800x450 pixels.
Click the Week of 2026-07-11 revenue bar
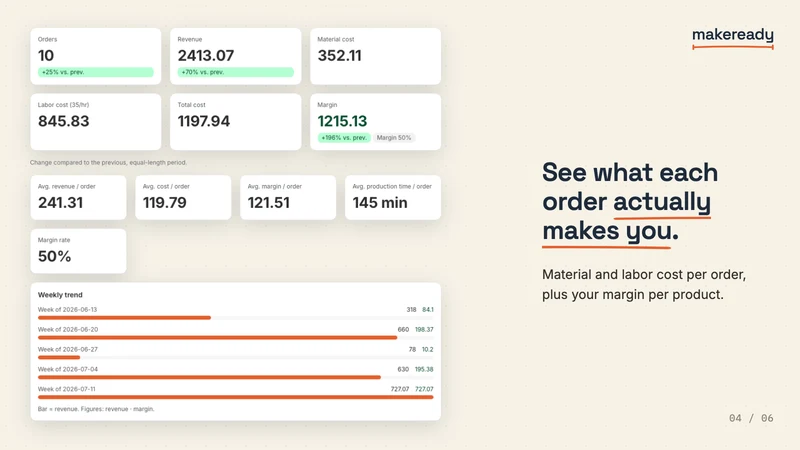tap(235, 397)
